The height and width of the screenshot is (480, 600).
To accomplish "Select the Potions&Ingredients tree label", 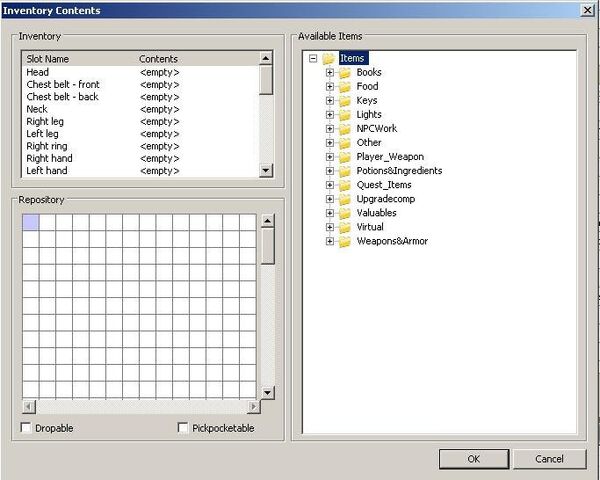I will pos(399,171).
